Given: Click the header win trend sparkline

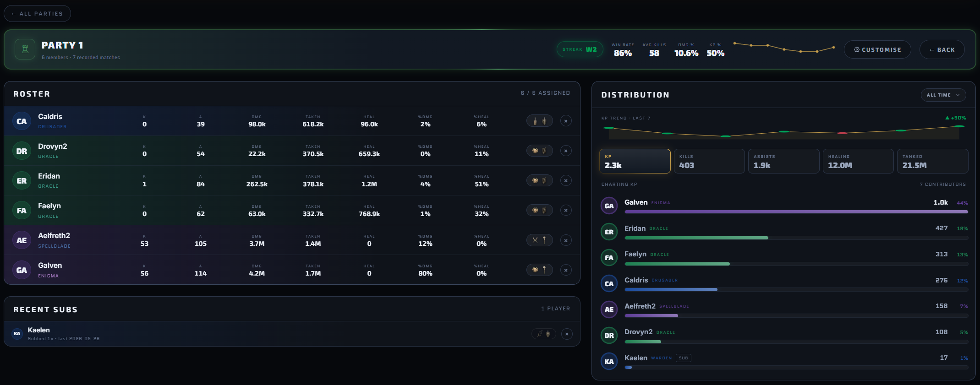Looking at the screenshot, I should tap(784, 47).
